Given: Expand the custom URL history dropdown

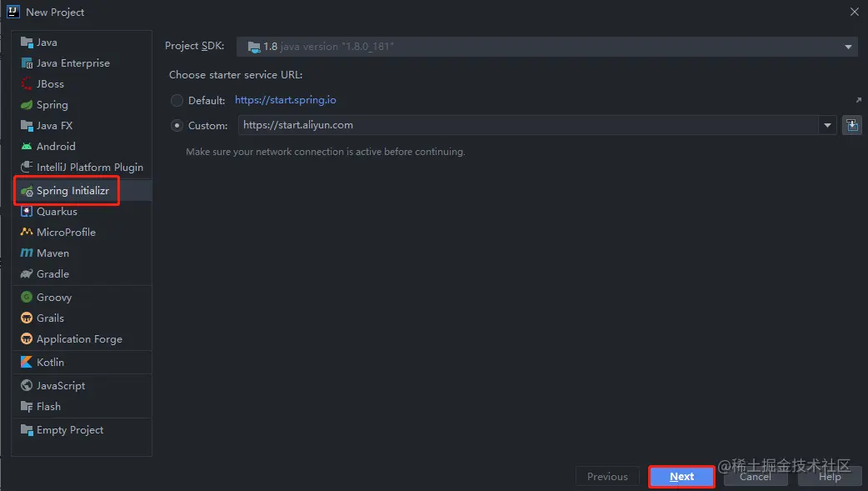Looking at the screenshot, I should point(827,125).
